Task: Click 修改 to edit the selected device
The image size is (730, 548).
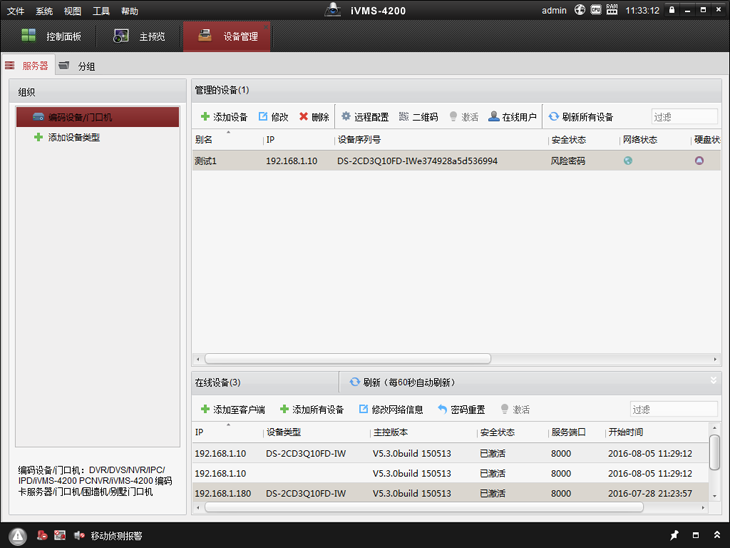Action: 273,117
